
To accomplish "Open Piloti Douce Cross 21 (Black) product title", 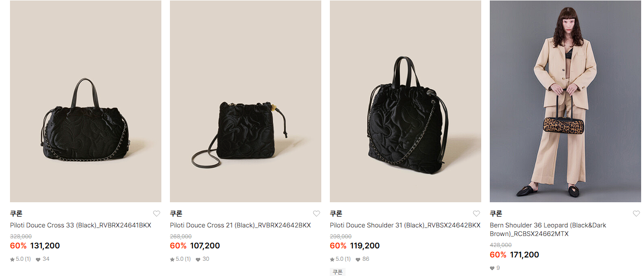I will (x=240, y=225).
